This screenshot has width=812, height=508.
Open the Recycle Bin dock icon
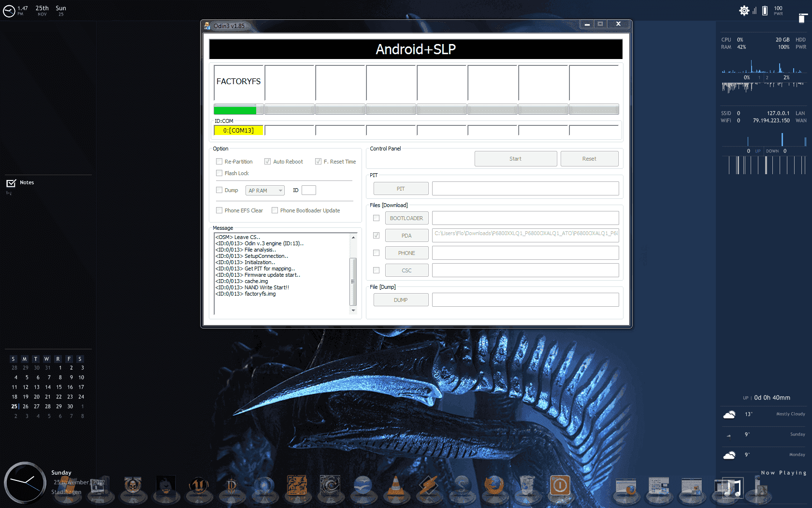coord(527,486)
